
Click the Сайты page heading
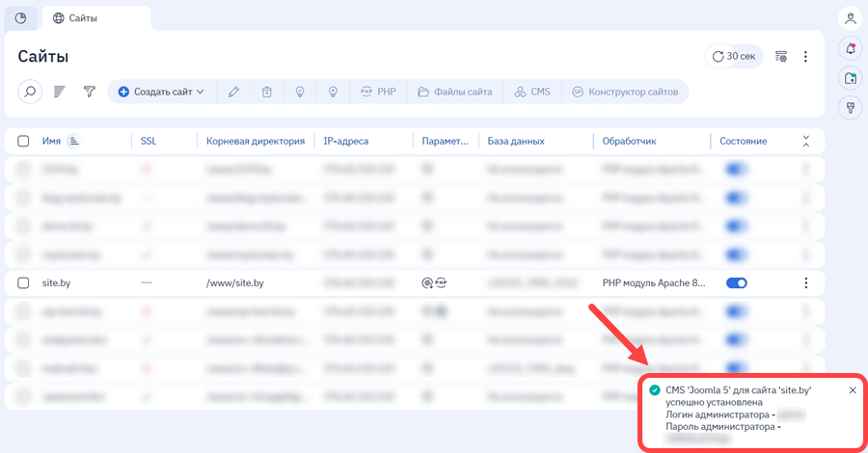pyautogui.click(x=43, y=57)
